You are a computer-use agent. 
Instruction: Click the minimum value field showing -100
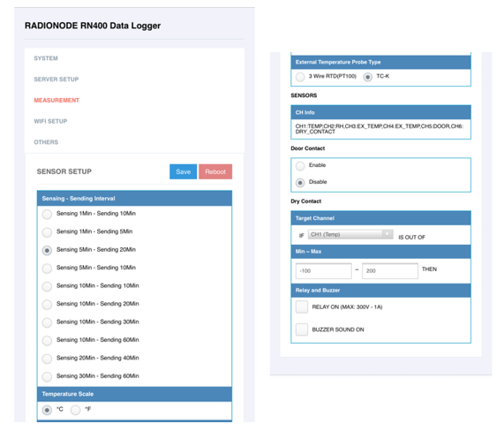point(323,271)
